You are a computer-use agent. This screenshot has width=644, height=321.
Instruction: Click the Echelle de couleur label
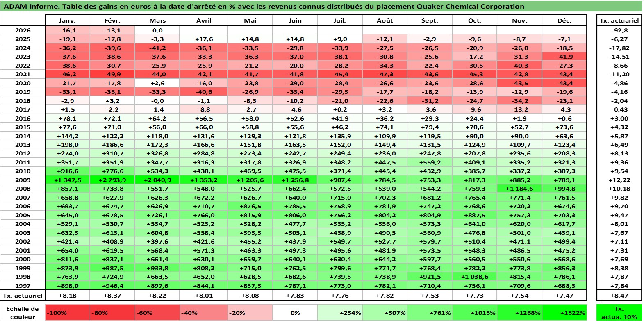[x=23, y=312]
